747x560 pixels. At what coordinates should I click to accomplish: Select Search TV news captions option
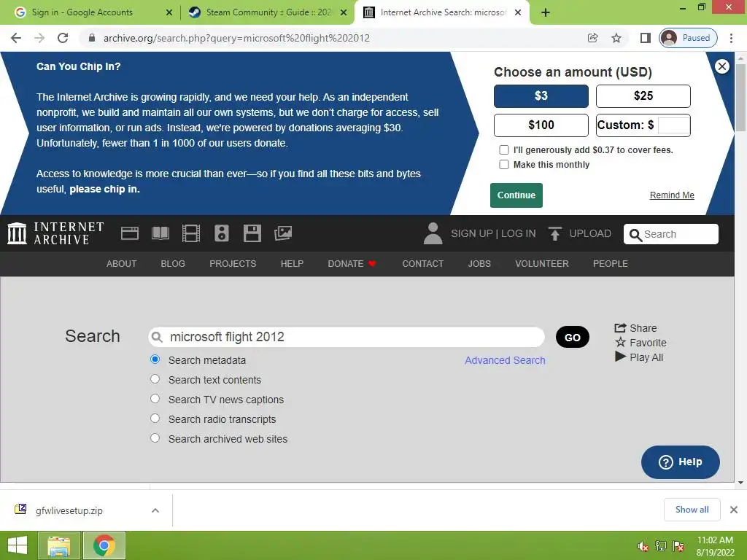tap(155, 399)
